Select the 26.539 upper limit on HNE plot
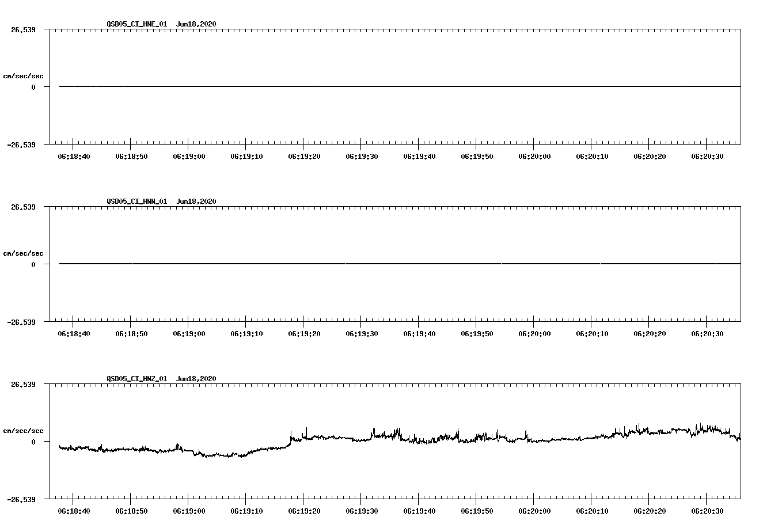This screenshot has width=782, height=532. click(23, 29)
